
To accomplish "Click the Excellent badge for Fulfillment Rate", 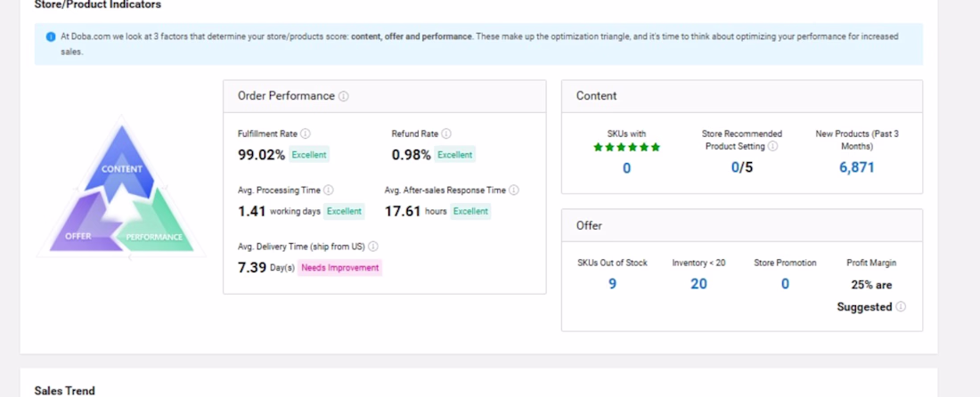I will coord(309,155).
